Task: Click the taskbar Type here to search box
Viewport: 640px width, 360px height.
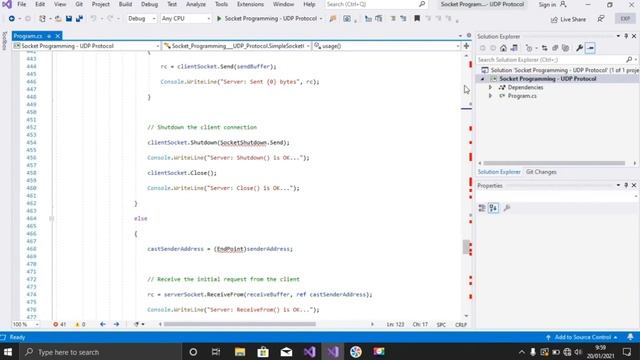Action: coord(100,352)
